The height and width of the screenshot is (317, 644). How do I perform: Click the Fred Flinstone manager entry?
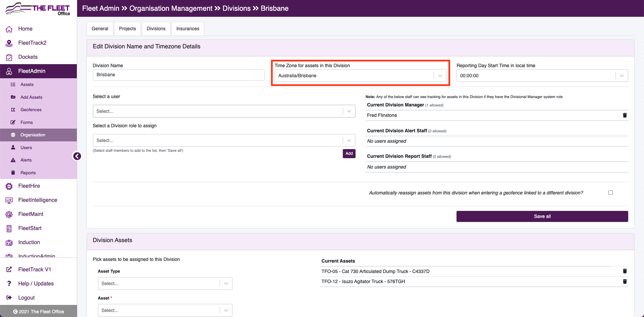(382, 115)
